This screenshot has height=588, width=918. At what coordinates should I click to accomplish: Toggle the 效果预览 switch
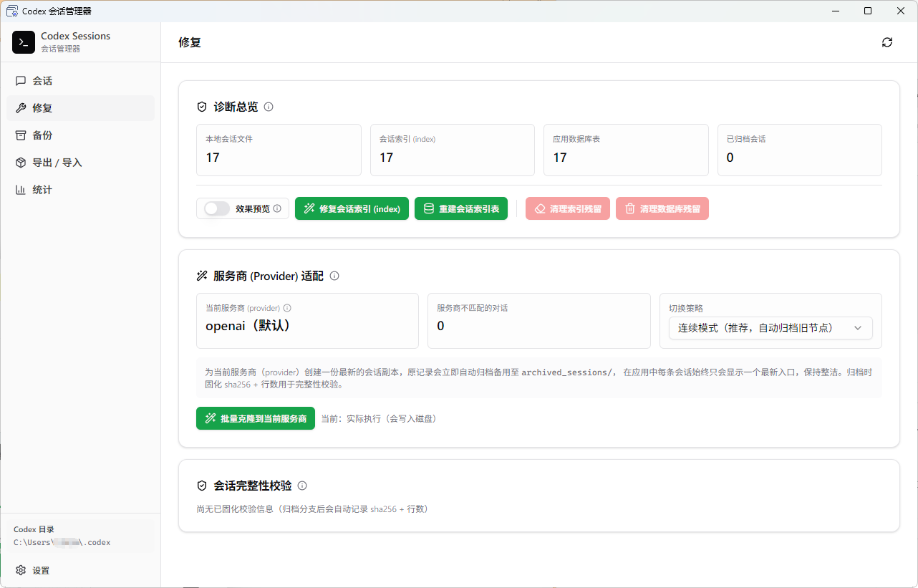click(x=217, y=208)
